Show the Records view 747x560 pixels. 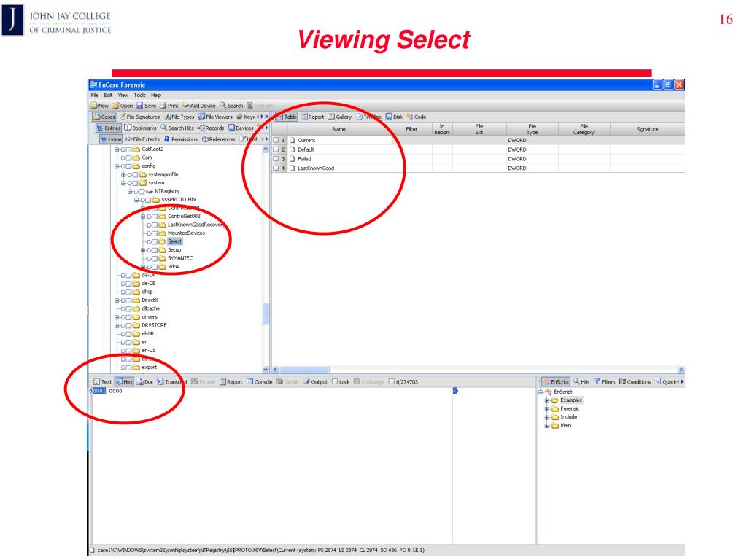tap(211, 128)
